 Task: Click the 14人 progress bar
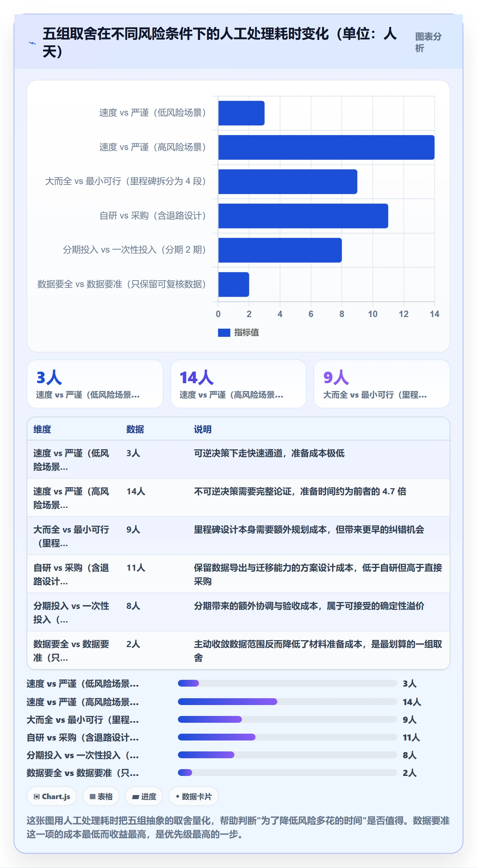click(x=288, y=702)
